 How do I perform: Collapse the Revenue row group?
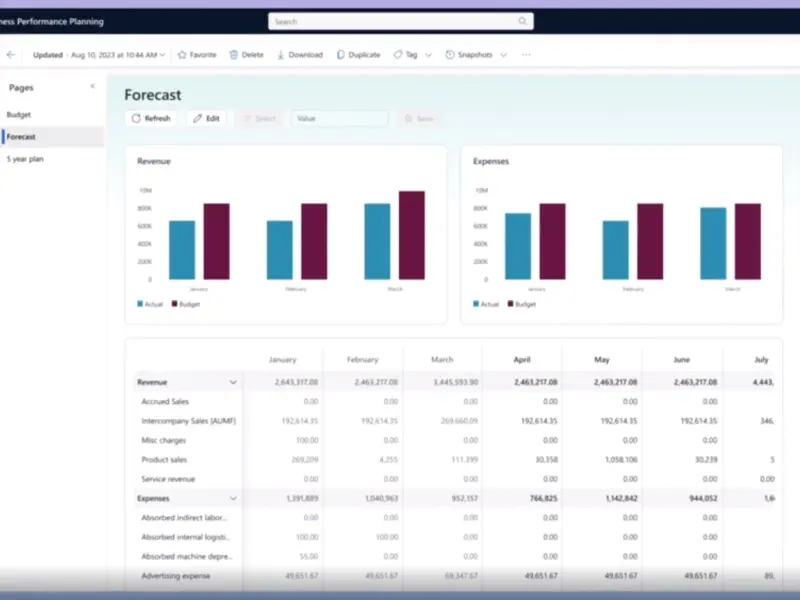click(x=233, y=382)
